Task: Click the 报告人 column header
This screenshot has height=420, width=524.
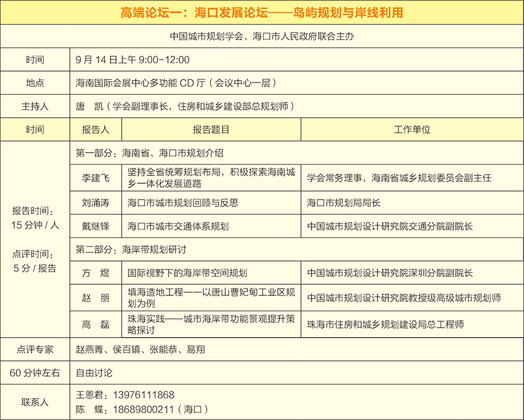Action: coord(95,129)
